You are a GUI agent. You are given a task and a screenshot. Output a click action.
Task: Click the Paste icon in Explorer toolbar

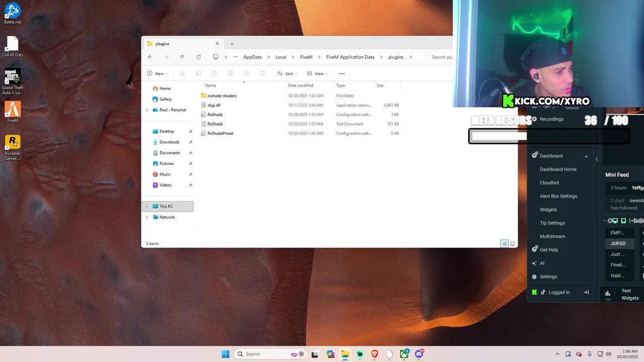tap(214, 73)
